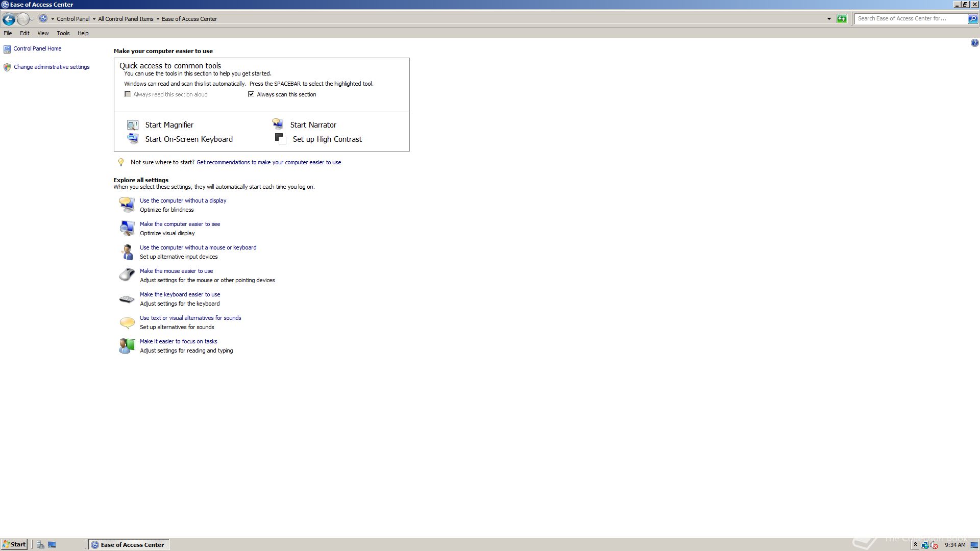Screen dimensions: 980x551
Task: Open the File menu
Action: point(8,33)
